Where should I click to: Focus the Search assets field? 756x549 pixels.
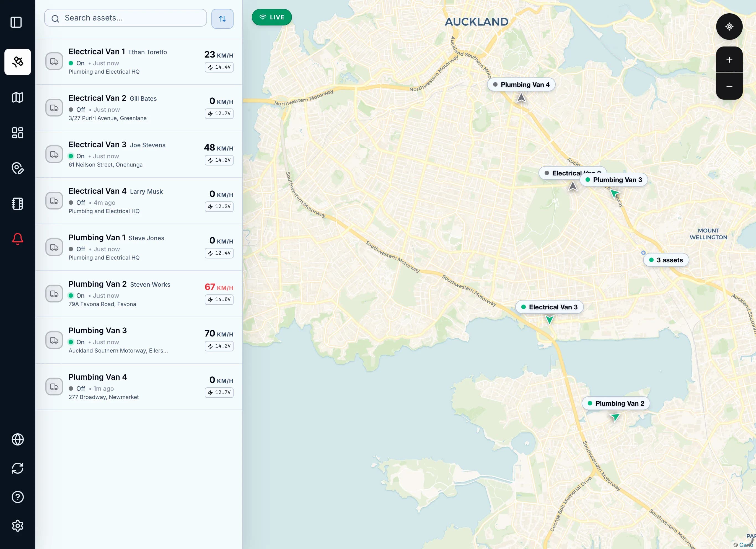click(126, 18)
